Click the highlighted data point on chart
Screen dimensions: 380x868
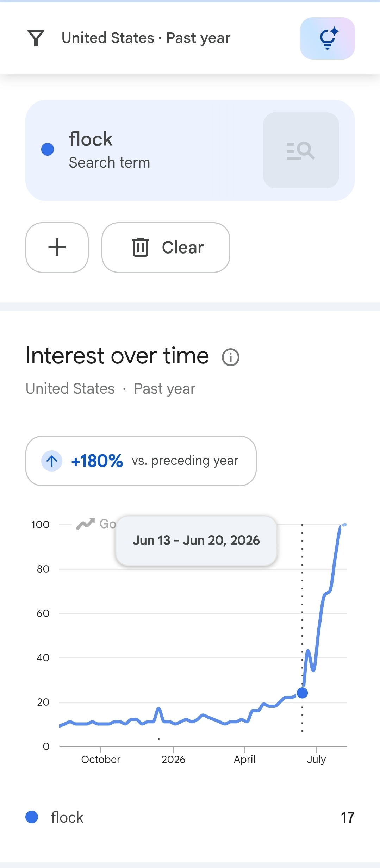302,693
